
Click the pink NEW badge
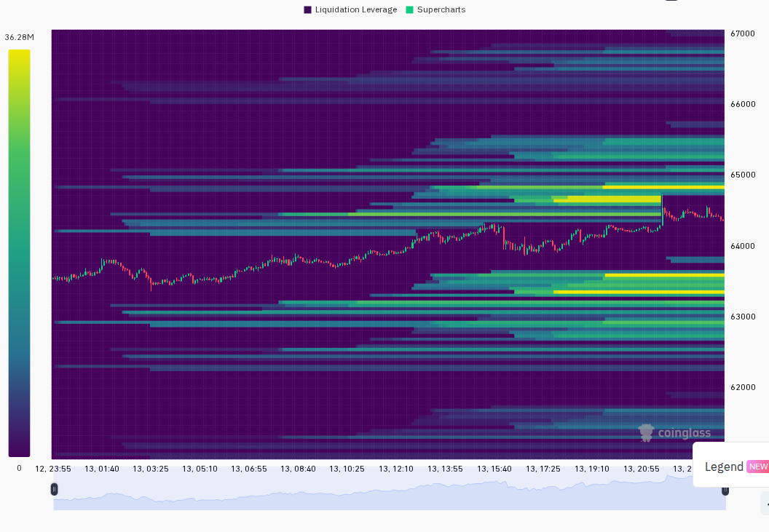(x=758, y=467)
